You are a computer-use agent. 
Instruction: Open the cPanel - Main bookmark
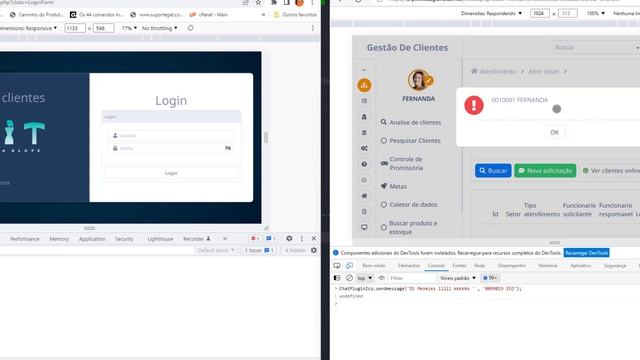(x=209, y=15)
